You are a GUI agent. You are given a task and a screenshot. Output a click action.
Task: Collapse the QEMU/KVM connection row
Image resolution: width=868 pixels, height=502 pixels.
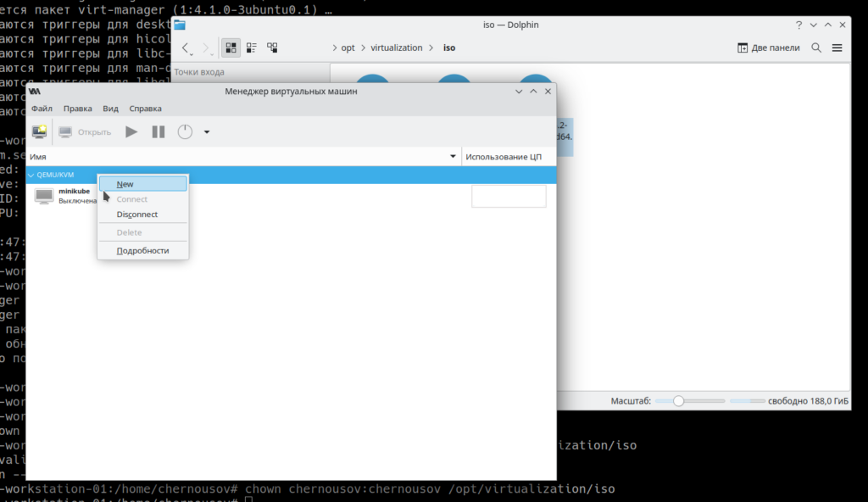tap(31, 175)
